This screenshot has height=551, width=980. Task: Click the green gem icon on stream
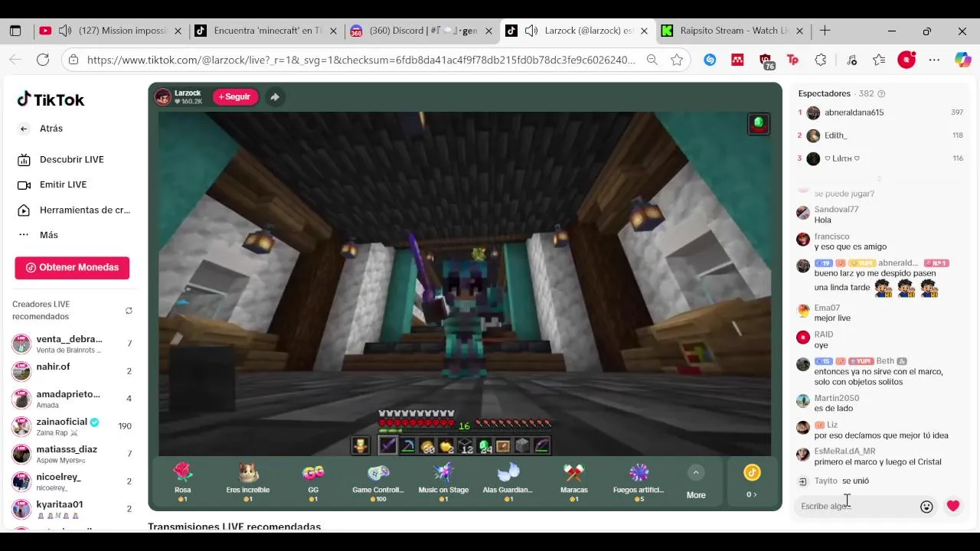[x=759, y=124]
